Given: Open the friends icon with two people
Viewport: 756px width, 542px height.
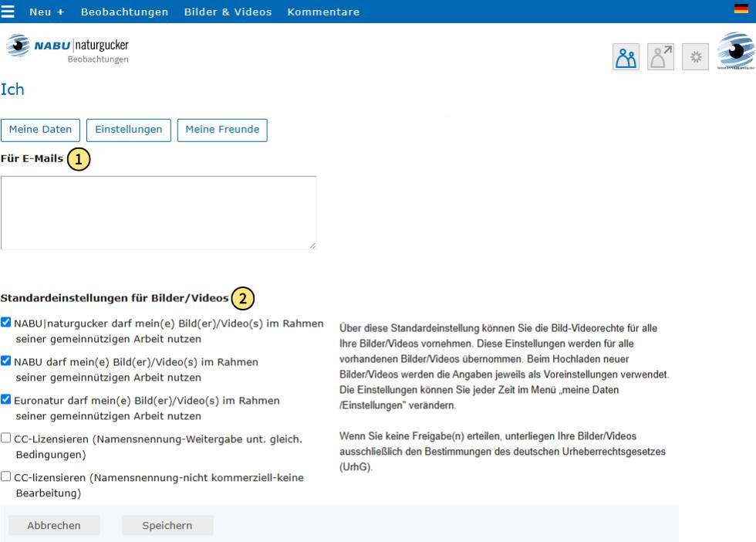Looking at the screenshot, I should point(626,57).
